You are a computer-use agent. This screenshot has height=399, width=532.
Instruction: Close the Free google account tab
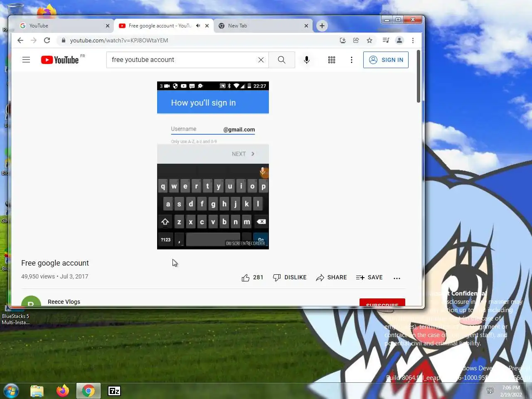coord(207,26)
